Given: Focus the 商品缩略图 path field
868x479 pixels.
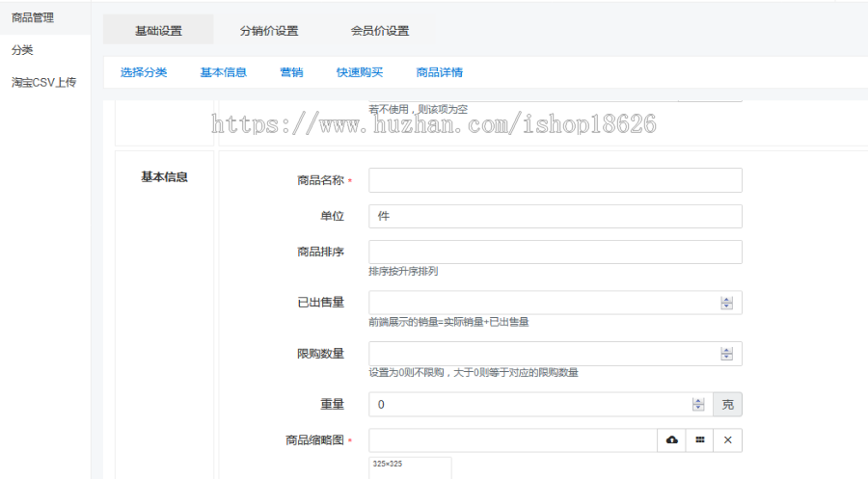Looking at the screenshot, I should pyautogui.click(x=513, y=440).
